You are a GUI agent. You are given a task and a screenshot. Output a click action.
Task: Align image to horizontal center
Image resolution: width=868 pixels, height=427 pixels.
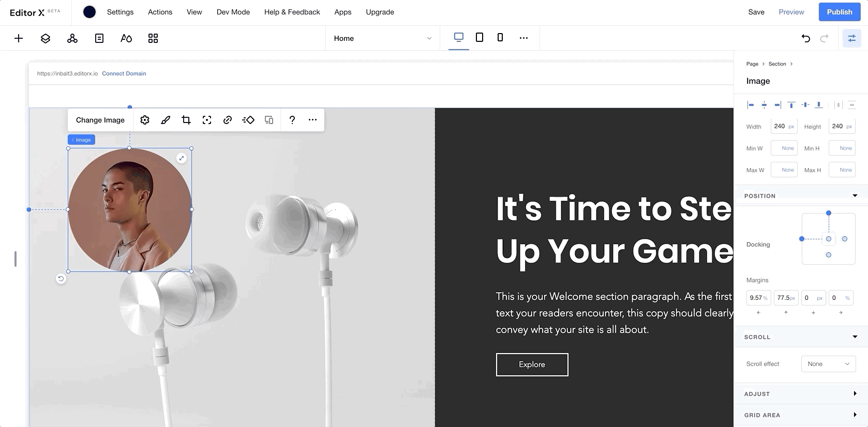764,105
